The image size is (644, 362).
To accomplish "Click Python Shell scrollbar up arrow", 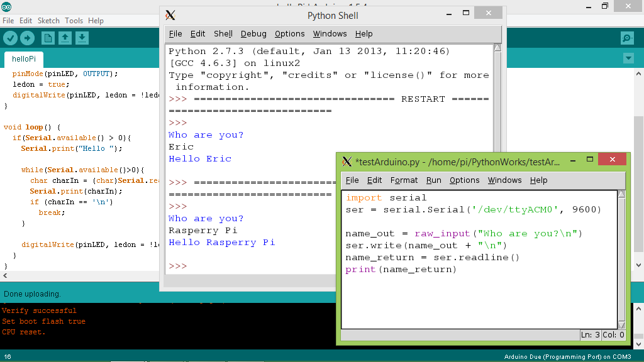I will pyautogui.click(x=497, y=48).
